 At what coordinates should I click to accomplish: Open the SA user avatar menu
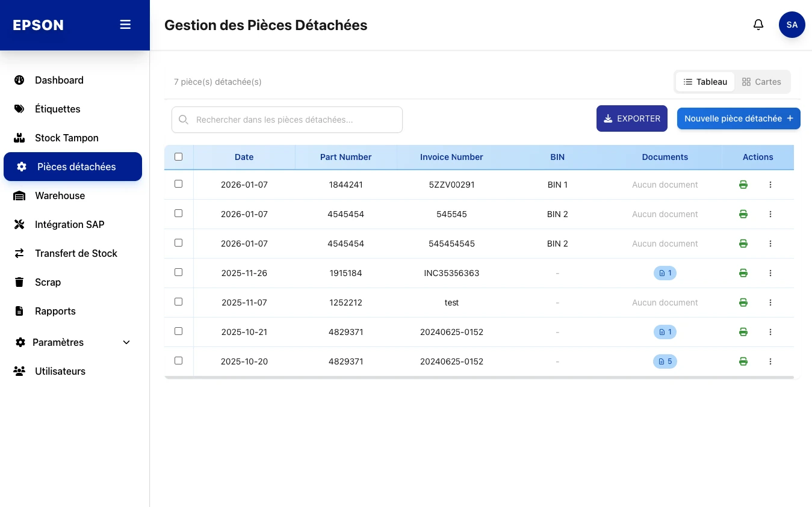(792, 25)
